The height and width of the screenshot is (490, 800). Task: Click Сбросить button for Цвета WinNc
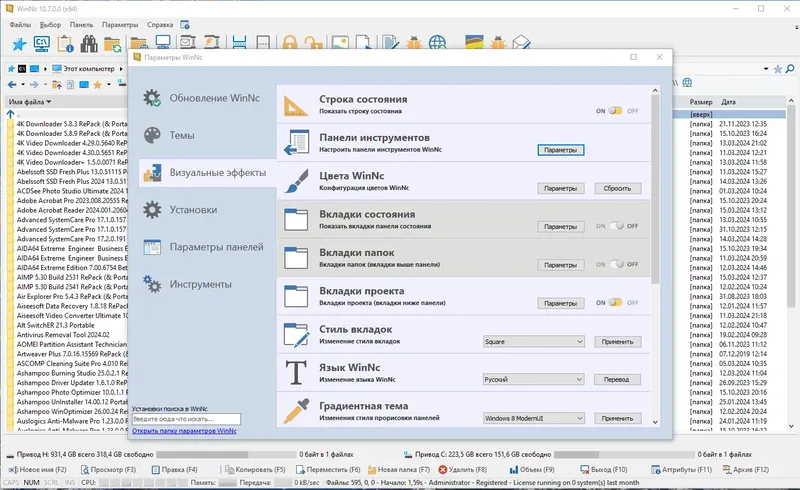click(617, 188)
